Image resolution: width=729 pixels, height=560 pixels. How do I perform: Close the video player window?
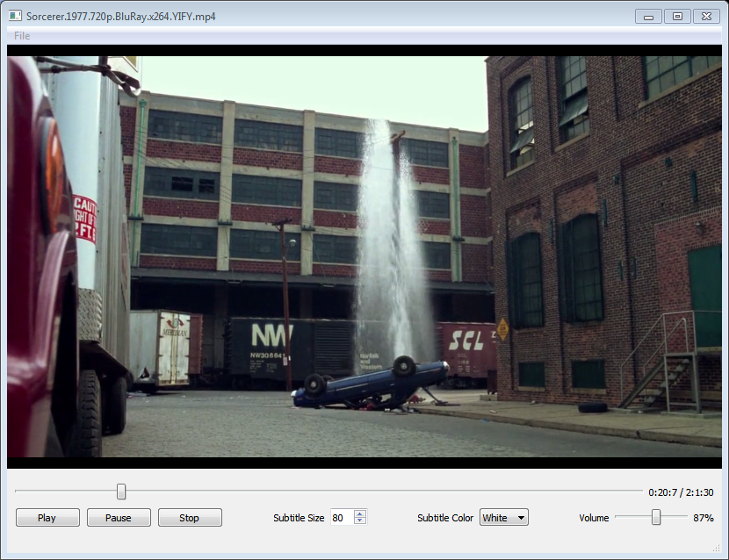click(707, 17)
